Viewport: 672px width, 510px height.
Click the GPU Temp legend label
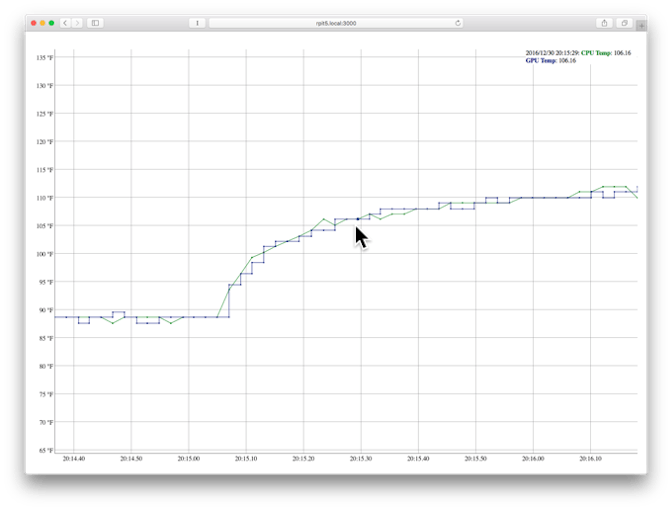(541, 60)
